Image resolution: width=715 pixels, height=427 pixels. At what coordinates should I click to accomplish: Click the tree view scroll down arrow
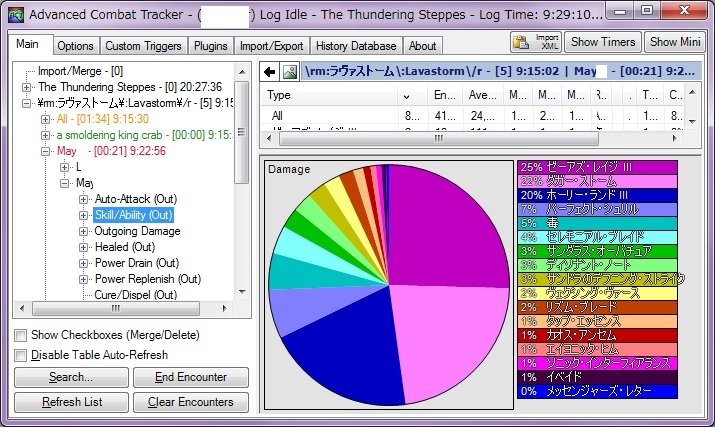tap(242, 292)
